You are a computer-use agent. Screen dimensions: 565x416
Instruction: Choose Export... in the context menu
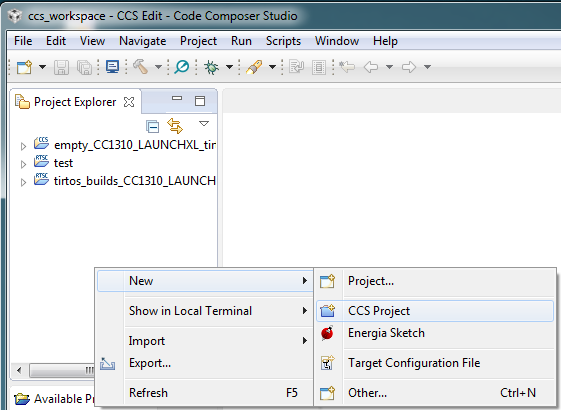click(205, 363)
